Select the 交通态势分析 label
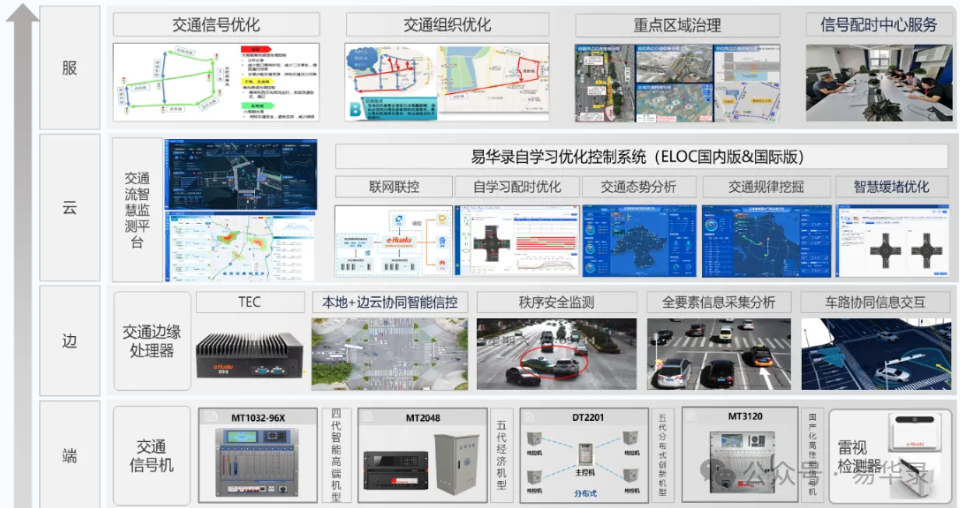Screen dimensions: 960x508 638,187
